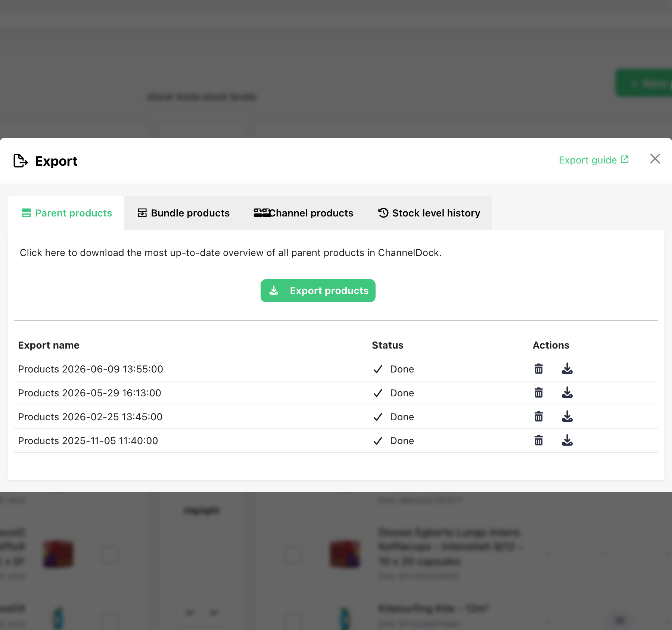Download the Products 2026-02-25 13:45:00 export
This screenshot has width=672, height=630.
click(567, 417)
